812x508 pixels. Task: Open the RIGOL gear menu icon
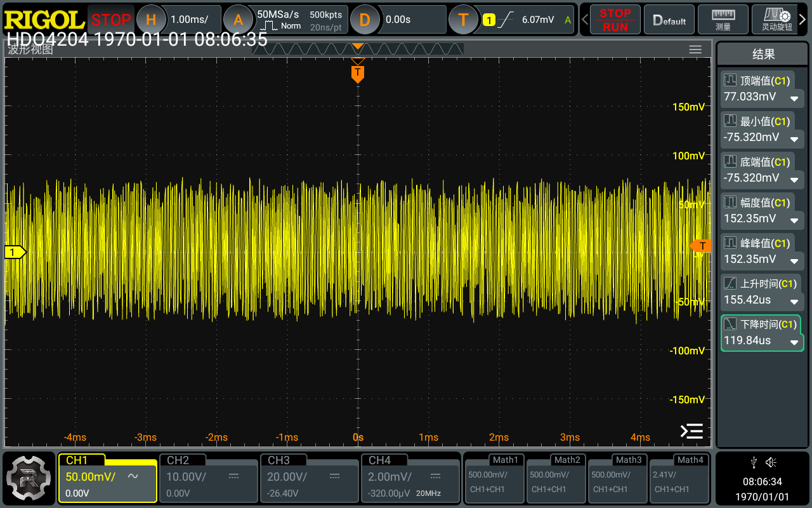(28, 478)
